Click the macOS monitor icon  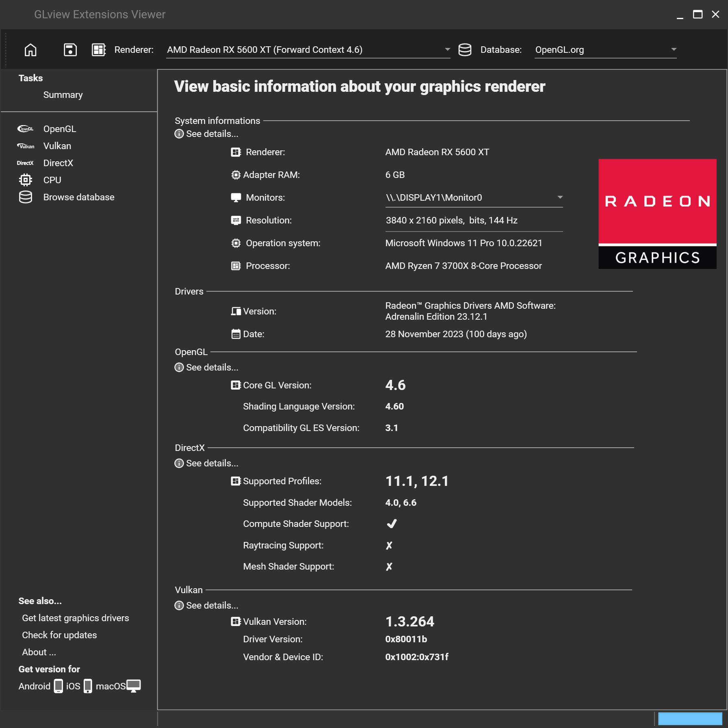tap(134, 686)
